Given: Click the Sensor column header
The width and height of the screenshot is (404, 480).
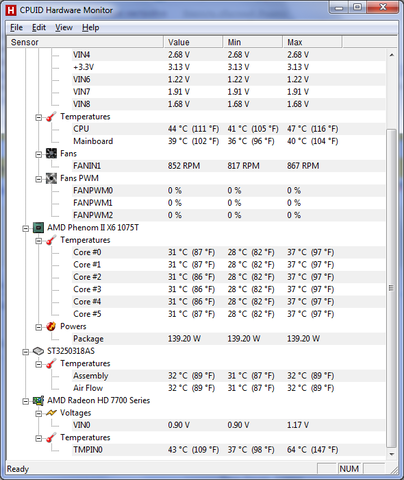Looking at the screenshot, I should tap(85, 42).
